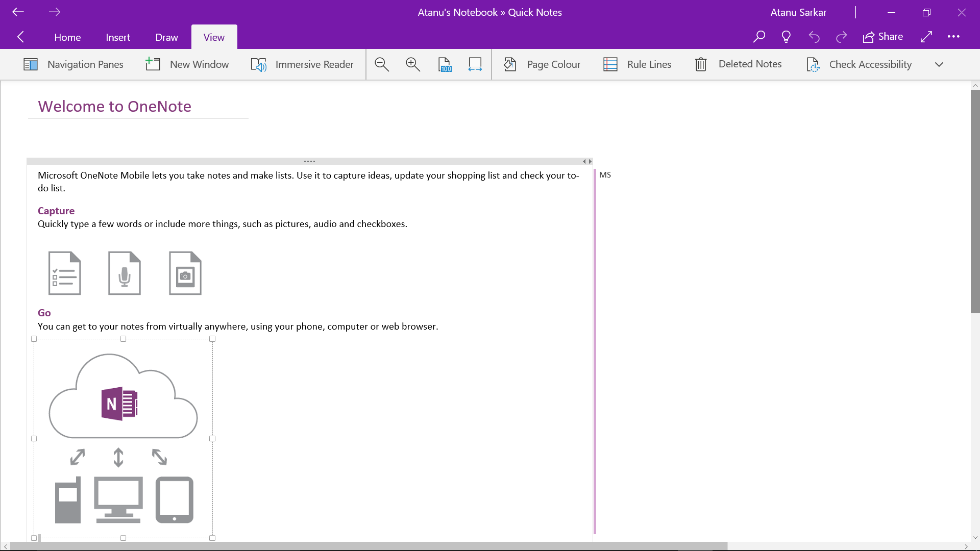Toggle Rule Lines on the page
Image resolution: width=980 pixels, height=551 pixels.
point(638,64)
